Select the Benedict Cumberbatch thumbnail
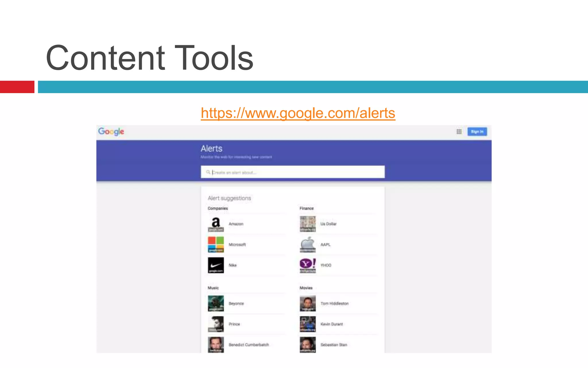This screenshot has height=368, width=588. pyautogui.click(x=216, y=345)
